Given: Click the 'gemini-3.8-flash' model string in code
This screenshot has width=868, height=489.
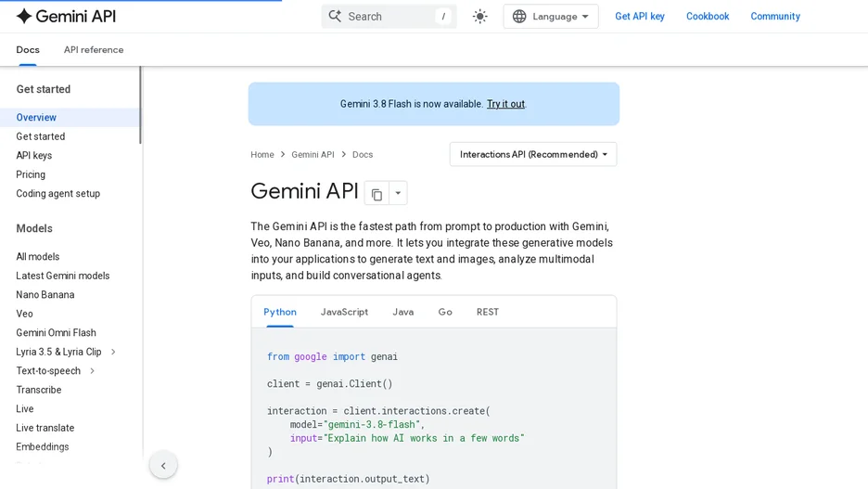Looking at the screenshot, I should point(372,425).
